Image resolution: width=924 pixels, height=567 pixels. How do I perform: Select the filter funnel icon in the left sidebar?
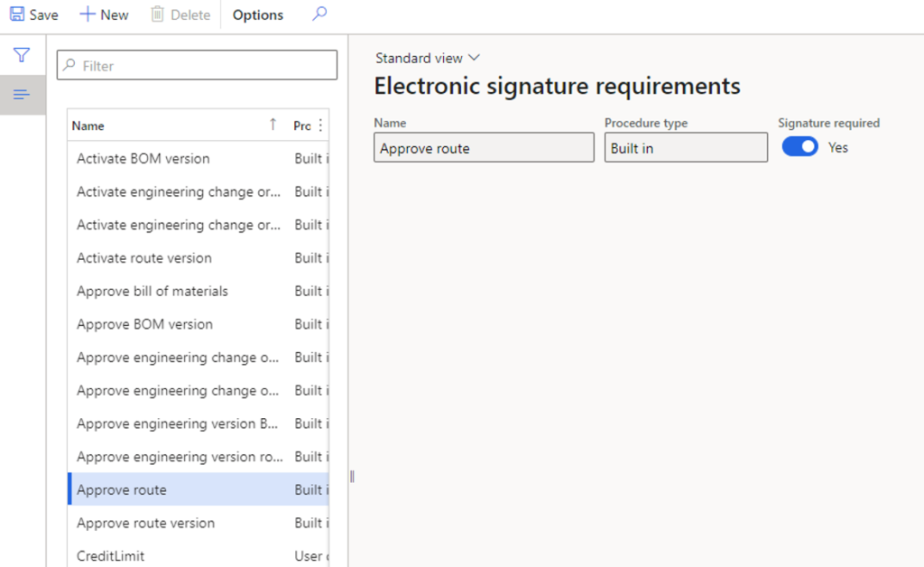pyautogui.click(x=23, y=55)
